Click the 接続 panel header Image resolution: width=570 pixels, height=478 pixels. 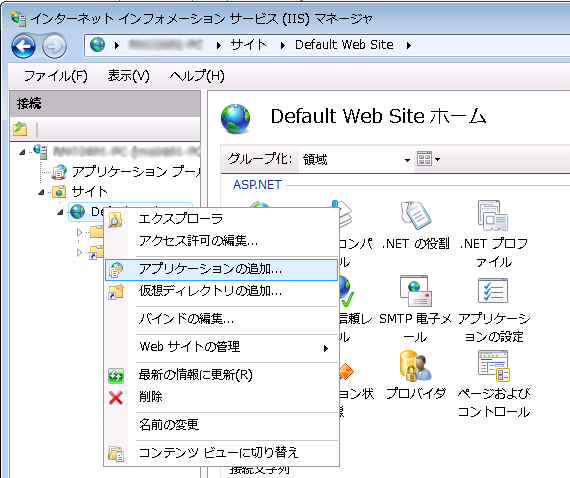[x=105, y=104]
